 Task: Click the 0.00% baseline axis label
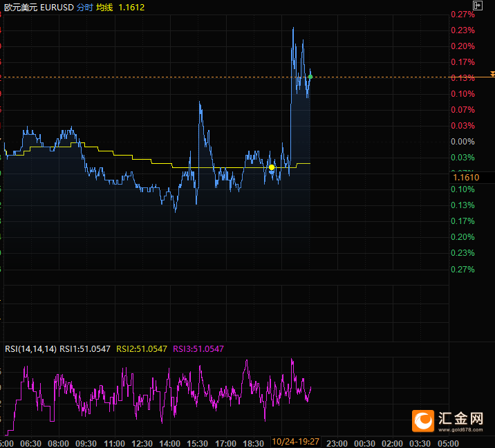point(462,142)
